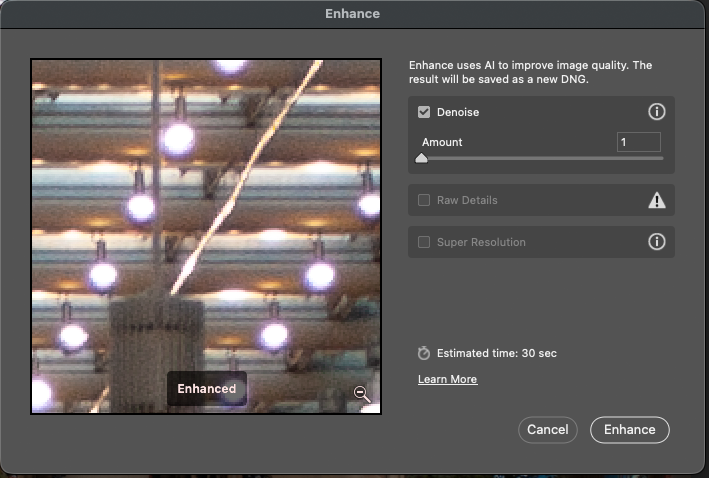The height and width of the screenshot is (478, 709).
Task: Click the Raw Details warning triangle
Action: [657, 200]
